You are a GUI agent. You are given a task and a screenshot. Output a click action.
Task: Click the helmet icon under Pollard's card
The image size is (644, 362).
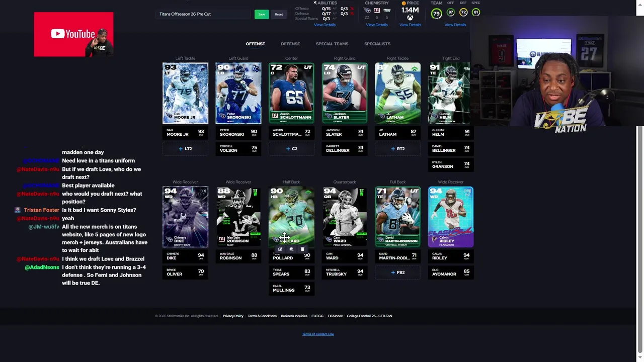pyautogui.click(x=291, y=249)
